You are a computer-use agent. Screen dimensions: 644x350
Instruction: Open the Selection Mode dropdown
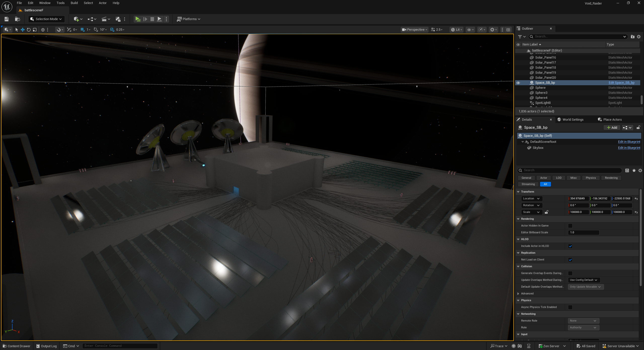pos(46,19)
